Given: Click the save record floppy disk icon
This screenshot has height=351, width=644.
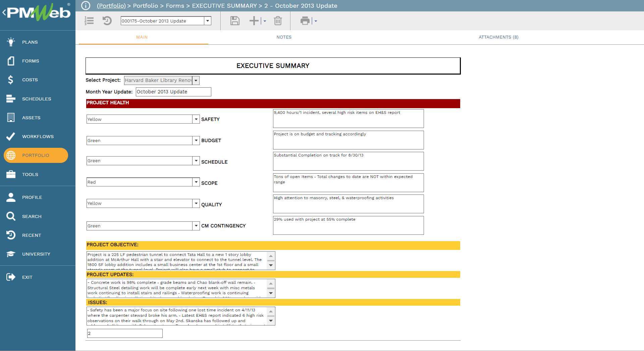Looking at the screenshot, I should pyautogui.click(x=235, y=21).
